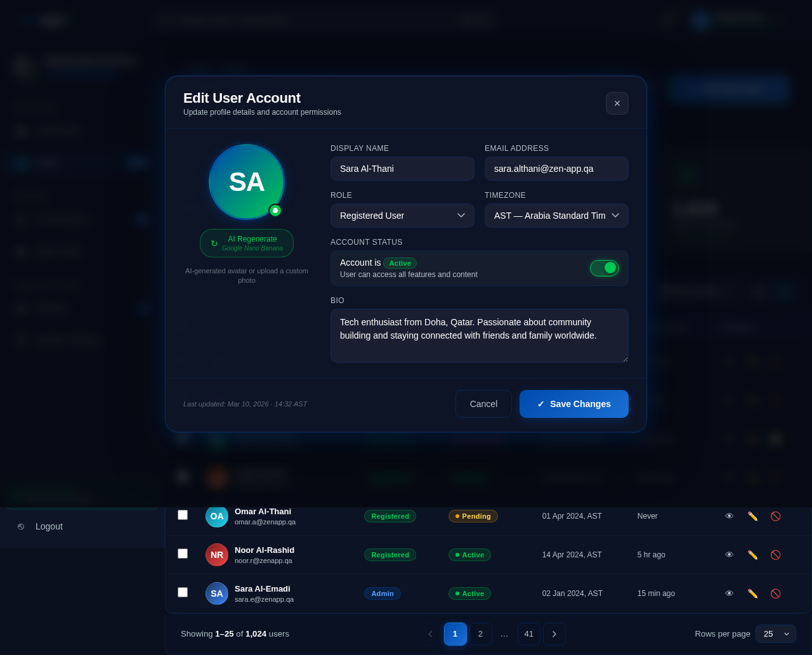Image resolution: width=812 pixels, height=655 pixels.
Task: Click the eye icon on Sara Al-Emadi's row
Action: pyautogui.click(x=729, y=593)
